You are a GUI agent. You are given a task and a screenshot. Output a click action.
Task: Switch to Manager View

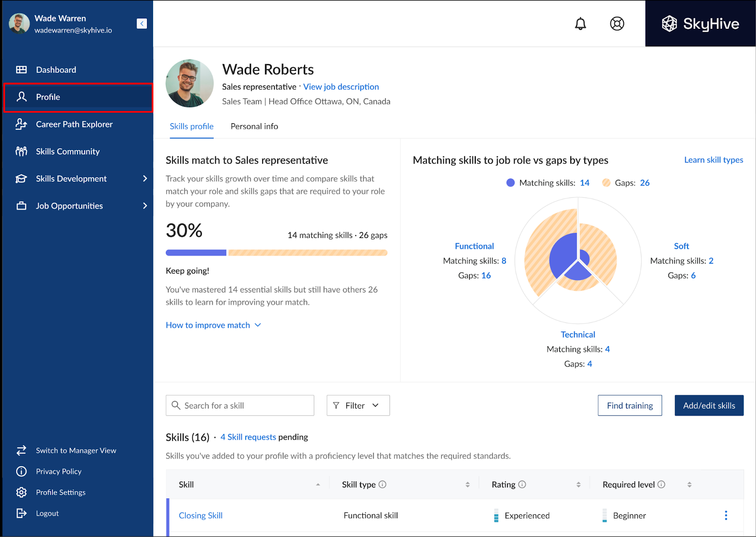coord(76,451)
